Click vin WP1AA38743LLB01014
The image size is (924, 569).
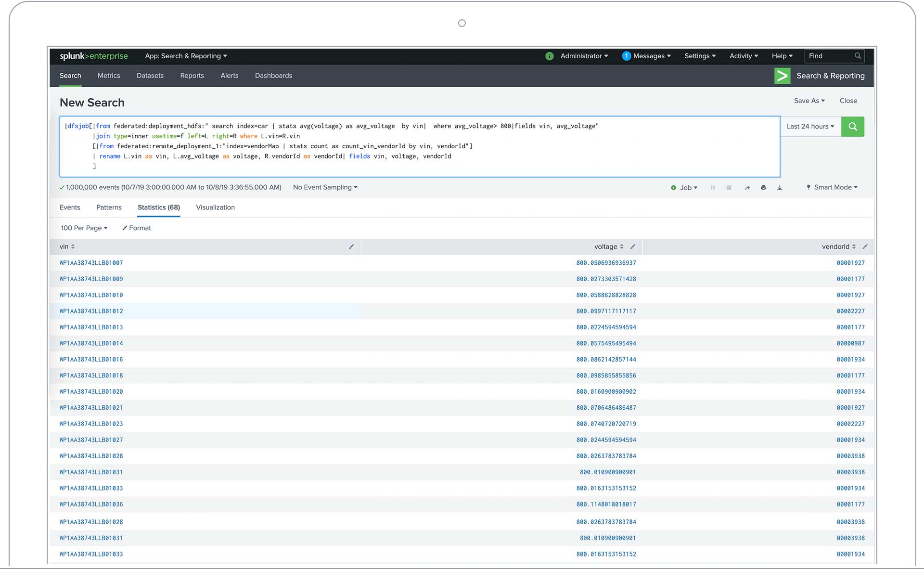point(91,343)
